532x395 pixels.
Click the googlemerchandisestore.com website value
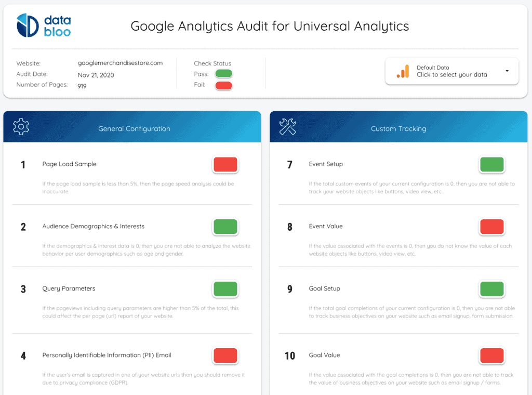click(x=120, y=63)
